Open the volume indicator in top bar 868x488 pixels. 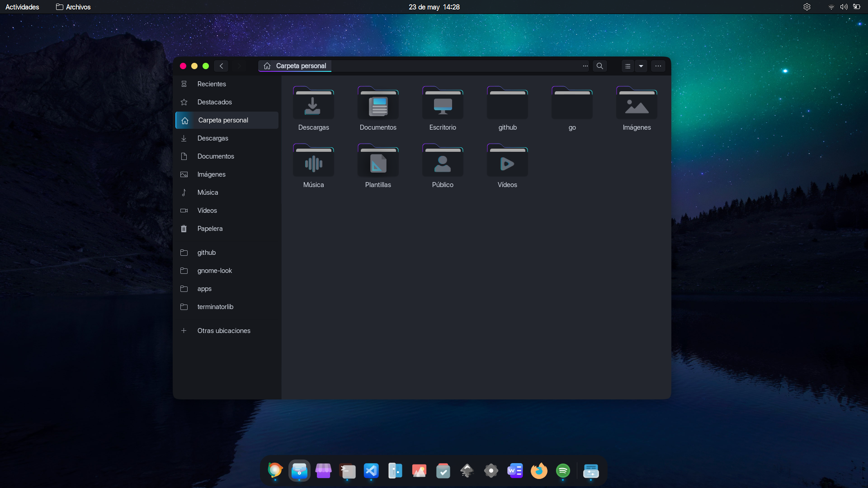844,7
